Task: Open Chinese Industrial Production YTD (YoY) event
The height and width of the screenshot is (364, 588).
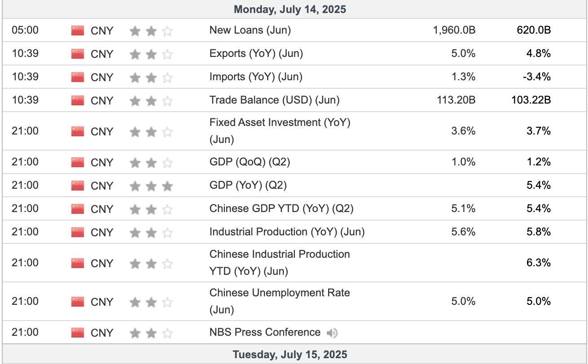Action: [x=280, y=262]
